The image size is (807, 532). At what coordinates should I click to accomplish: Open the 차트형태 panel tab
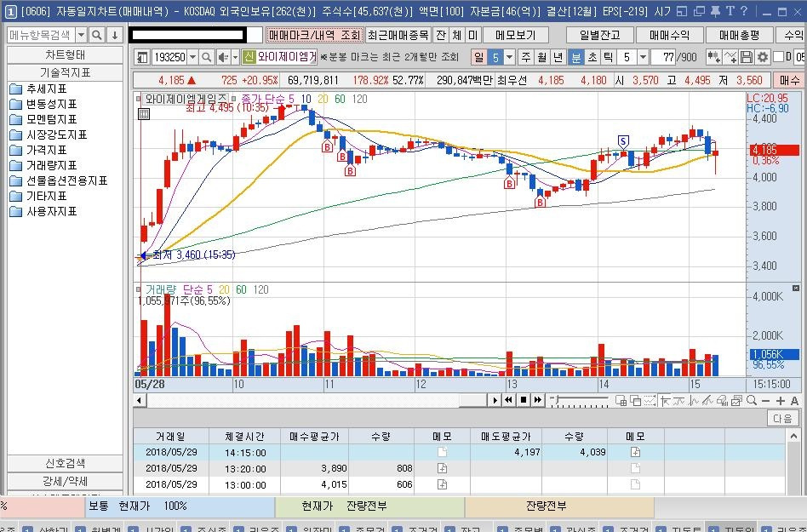(65, 55)
